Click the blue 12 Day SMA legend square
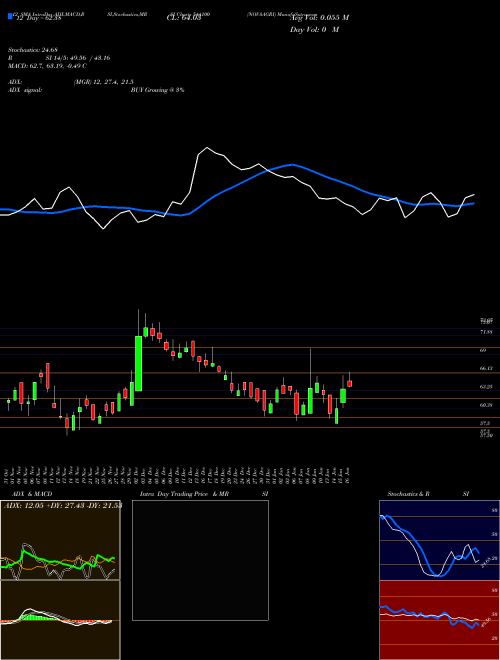 click(x=10, y=17)
